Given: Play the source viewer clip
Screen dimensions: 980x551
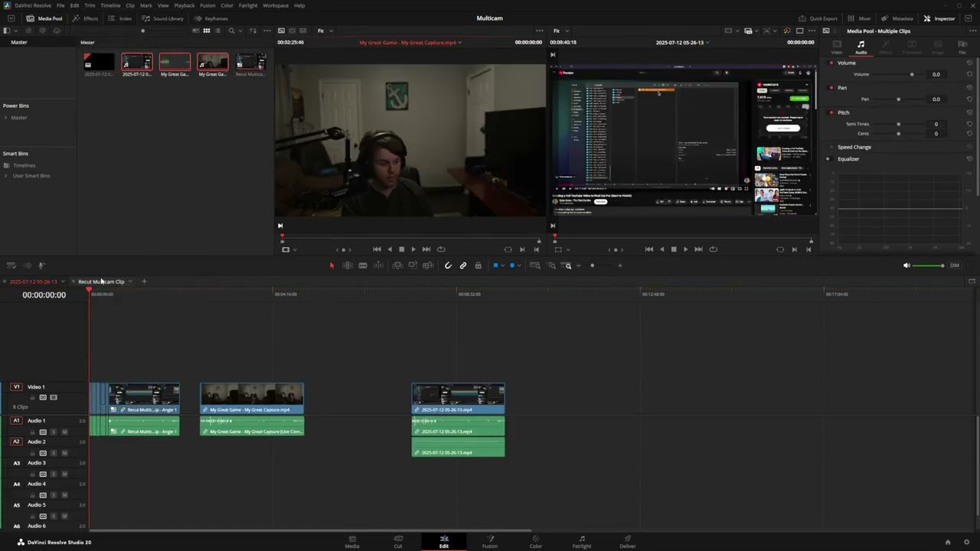Looking at the screenshot, I should [413, 249].
